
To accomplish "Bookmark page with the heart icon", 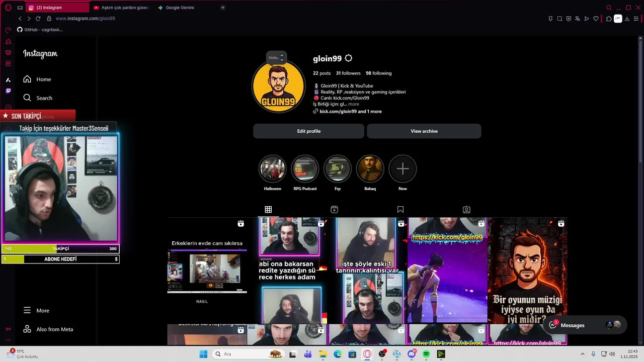I will pyautogui.click(x=596, y=19).
